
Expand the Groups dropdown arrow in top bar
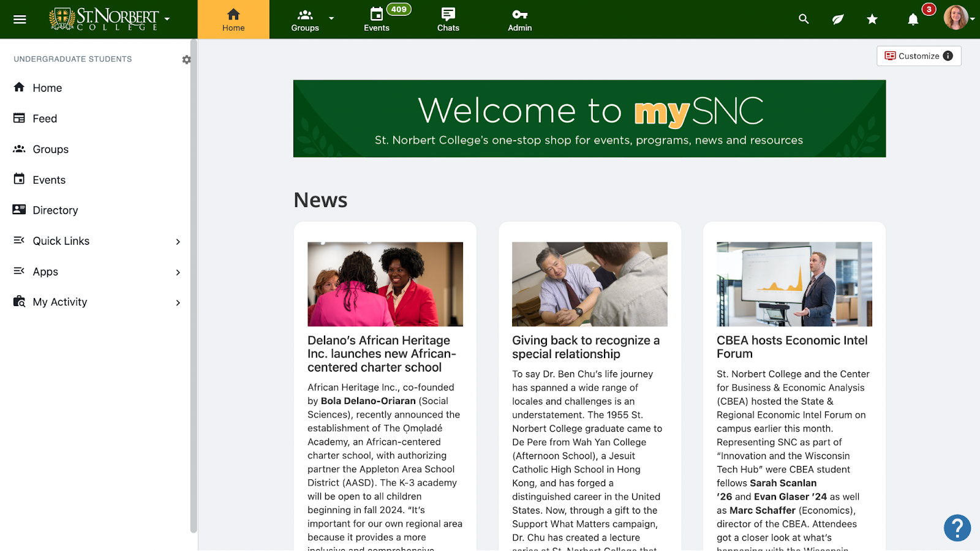pyautogui.click(x=331, y=18)
